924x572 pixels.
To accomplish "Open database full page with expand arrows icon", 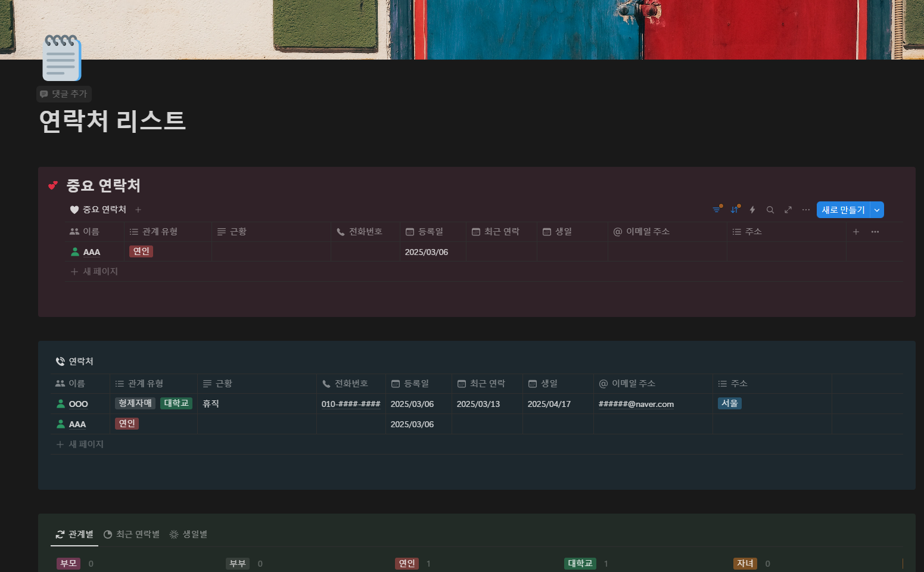I will pyautogui.click(x=788, y=210).
